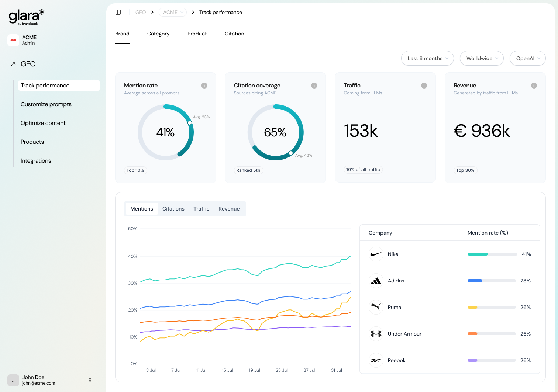Click the Company column header
Screen dimensions: 558x392
pyautogui.click(x=380, y=233)
